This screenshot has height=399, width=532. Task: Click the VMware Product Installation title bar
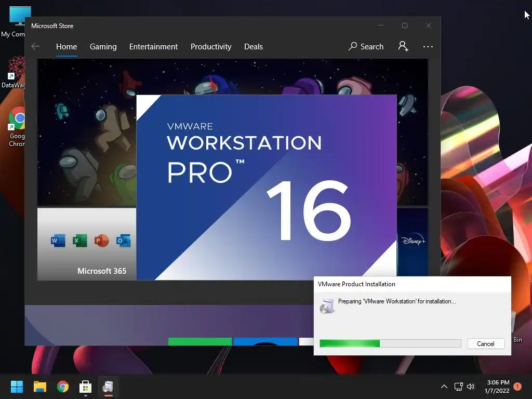tap(412, 284)
